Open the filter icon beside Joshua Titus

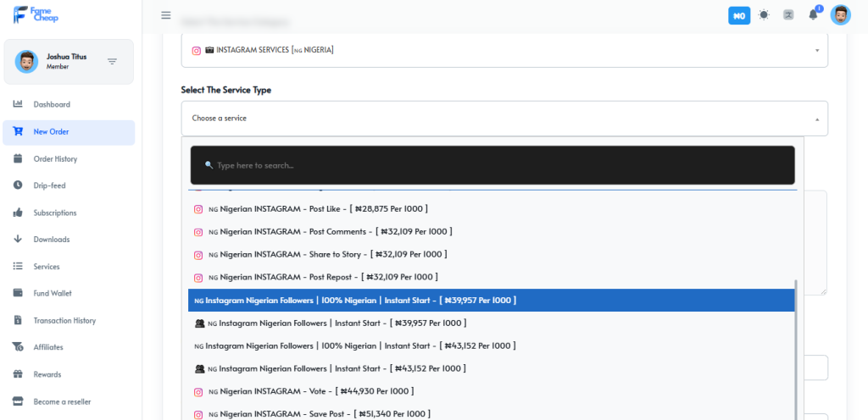(x=113, y=61)
